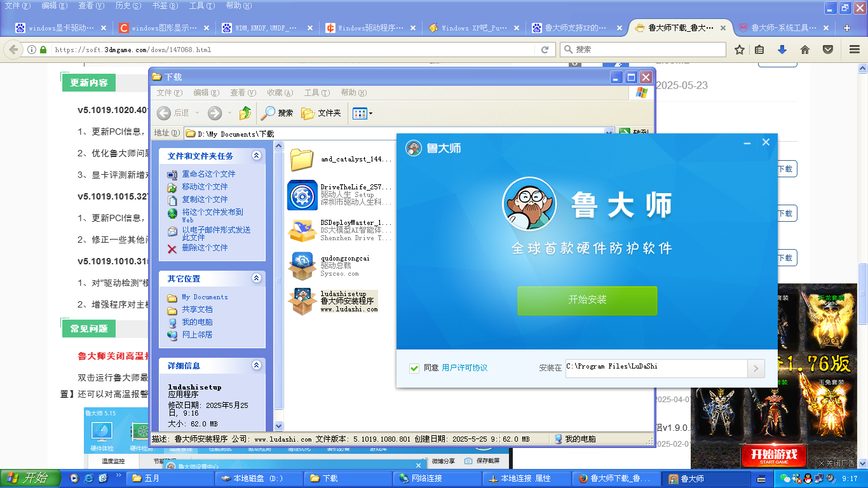Click Explorer 搜索 search toolbar button
The height and width of the screenshot is (488, 868).
pyautogui.click(x=277, y=113)
